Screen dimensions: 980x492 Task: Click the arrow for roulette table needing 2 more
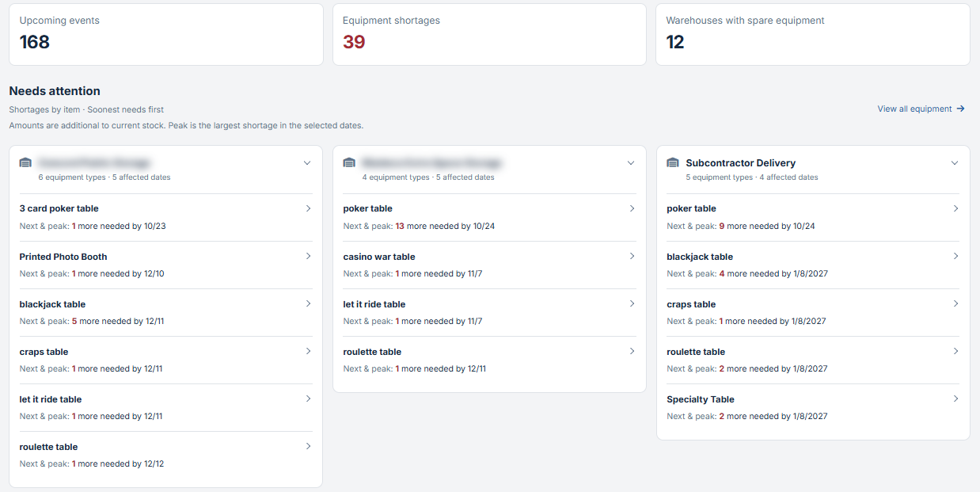coord(955,351)
